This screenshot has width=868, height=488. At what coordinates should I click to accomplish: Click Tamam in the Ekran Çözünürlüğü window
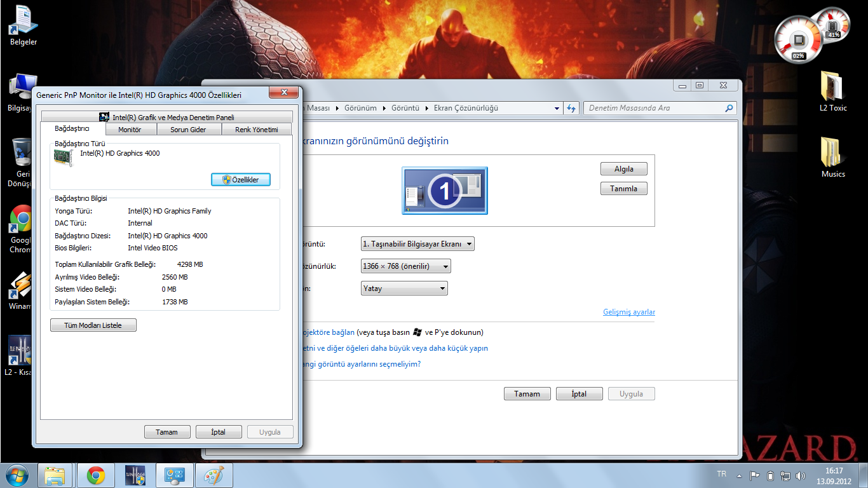tap(527, 394)
